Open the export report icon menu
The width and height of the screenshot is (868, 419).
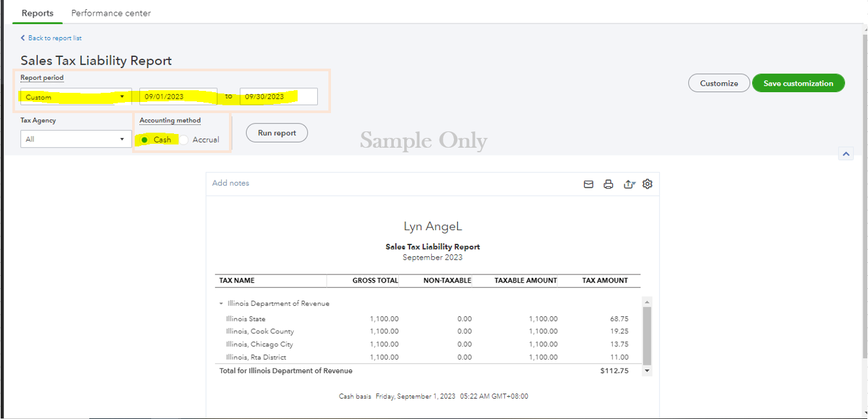click(629, 184)
